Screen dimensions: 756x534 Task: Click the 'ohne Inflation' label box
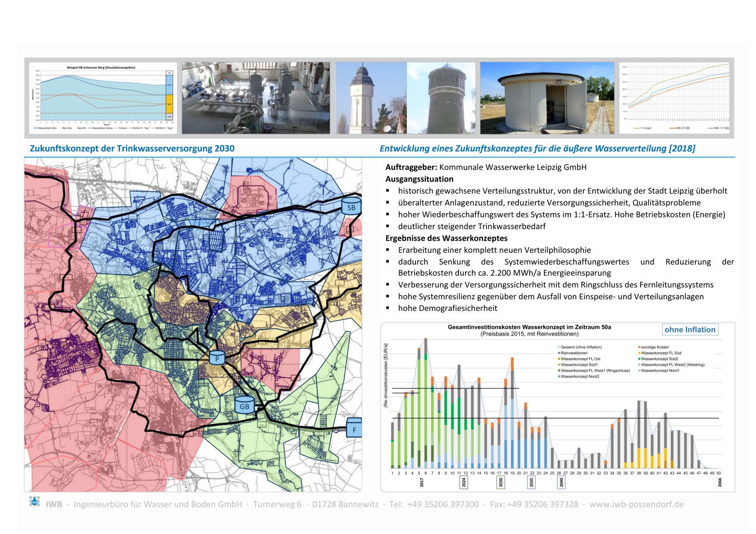coord(690,329)
